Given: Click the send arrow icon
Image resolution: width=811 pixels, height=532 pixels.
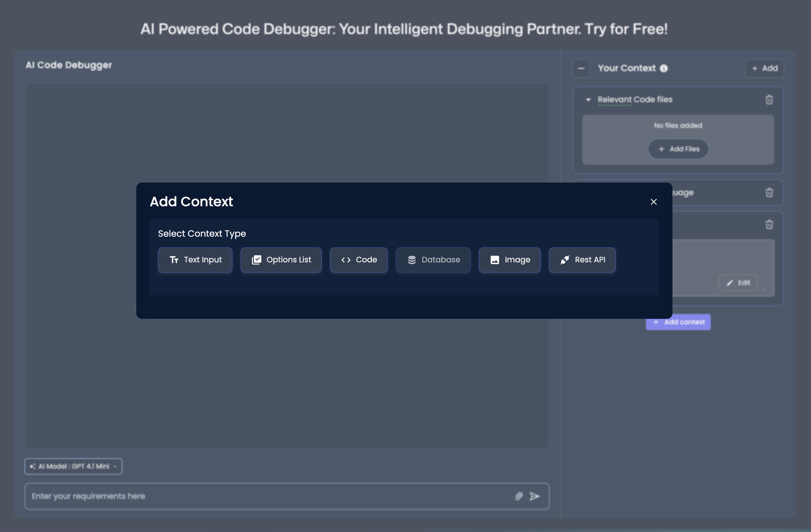Looking at the screenshot, I should pos(534,496).
